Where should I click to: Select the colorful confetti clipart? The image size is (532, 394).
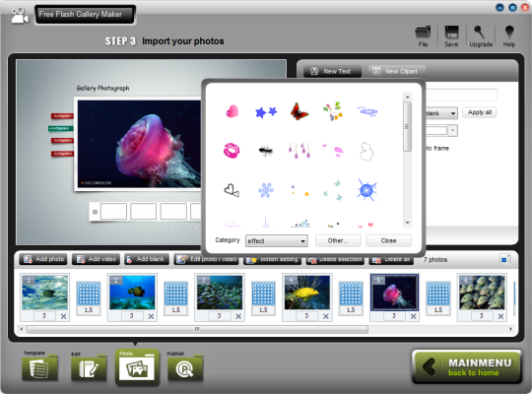[333, 111]
